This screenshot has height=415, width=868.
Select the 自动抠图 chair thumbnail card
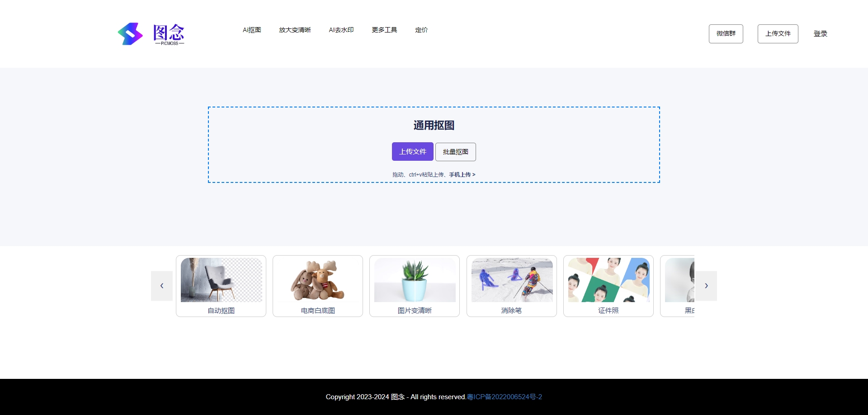(x=221, y=286)
